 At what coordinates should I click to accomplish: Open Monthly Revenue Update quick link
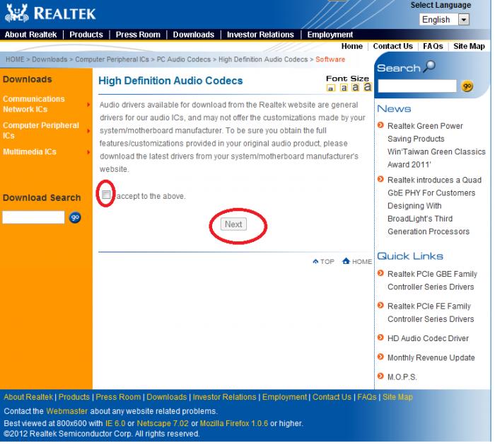[431, 357]
